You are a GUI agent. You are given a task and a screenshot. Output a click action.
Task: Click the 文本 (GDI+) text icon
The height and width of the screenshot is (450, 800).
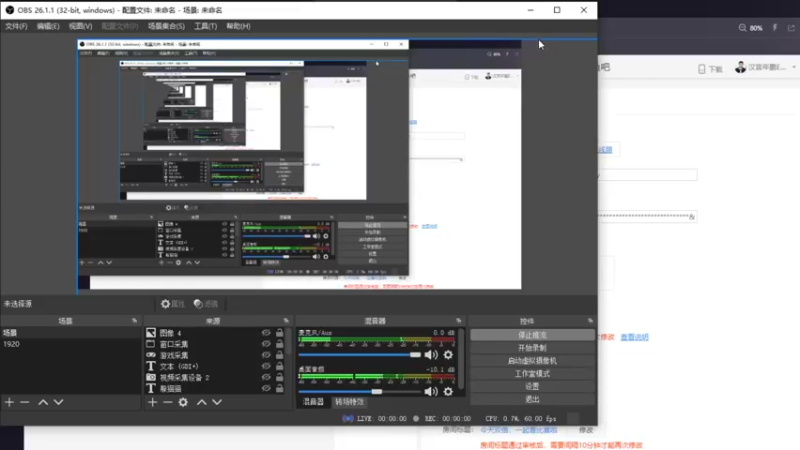click(x=151, y=366)
